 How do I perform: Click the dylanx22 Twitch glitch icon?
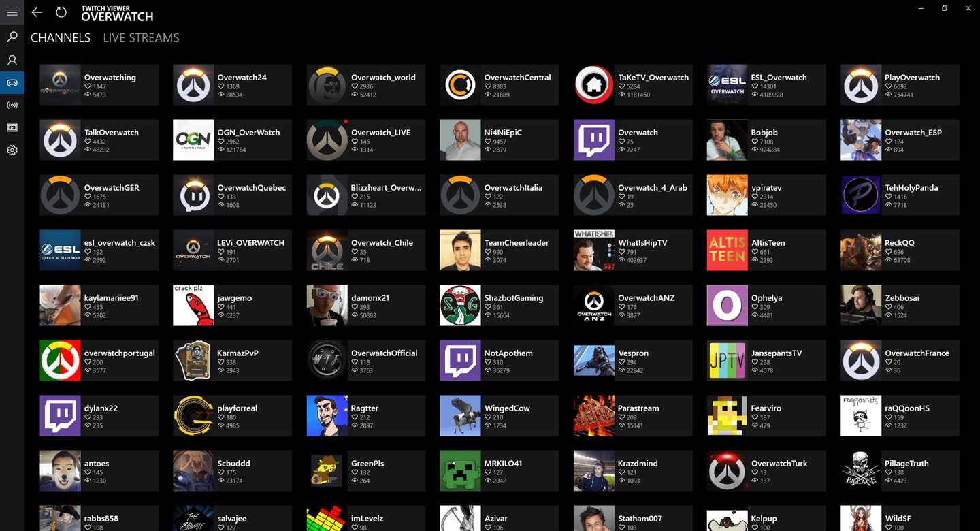[x=60, y=416]
